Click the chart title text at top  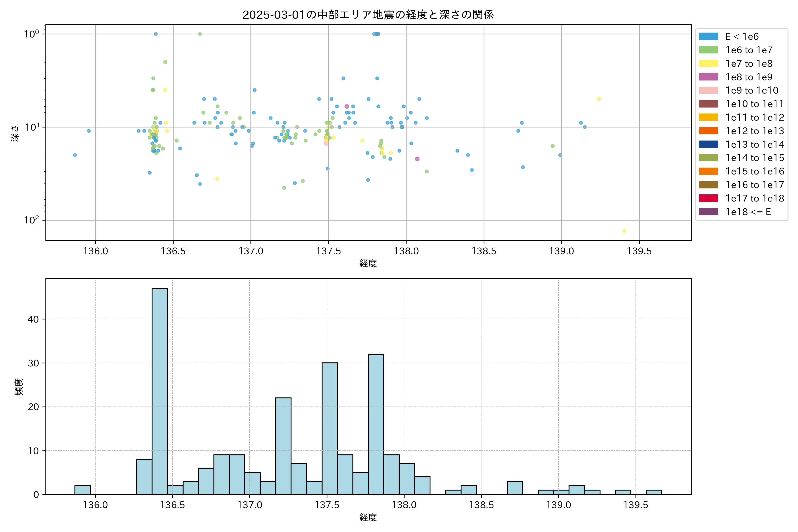tap(368, 15)
